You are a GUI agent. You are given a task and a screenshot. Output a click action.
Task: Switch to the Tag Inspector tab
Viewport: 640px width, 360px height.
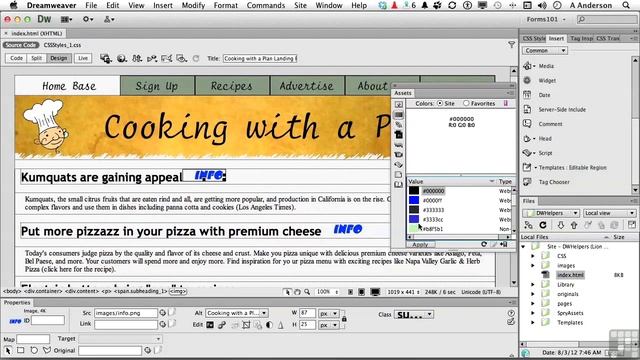582,38
